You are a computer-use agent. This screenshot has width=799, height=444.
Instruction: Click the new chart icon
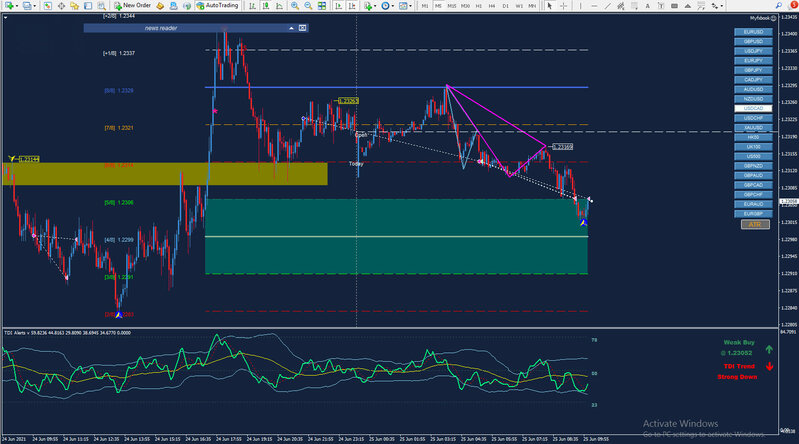coord(9,6)
